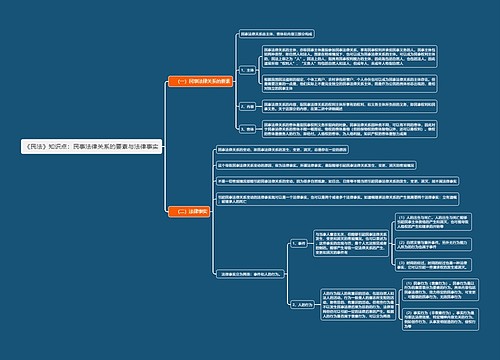Click second description box beside 主体

tap(350, 84)
